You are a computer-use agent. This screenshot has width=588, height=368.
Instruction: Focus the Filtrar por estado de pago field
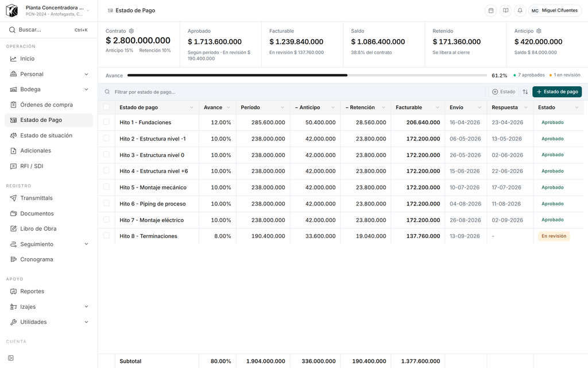click(292, 91)
